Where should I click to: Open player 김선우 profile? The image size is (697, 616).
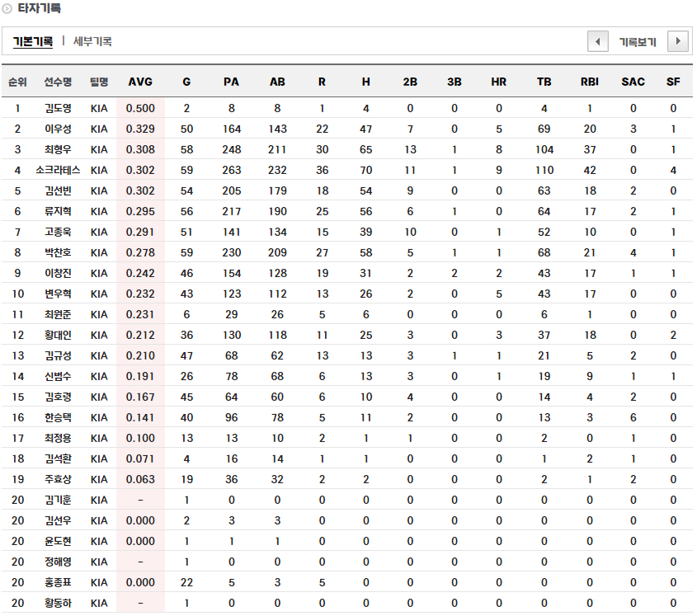pyautogui.click(x=58, y=520)
